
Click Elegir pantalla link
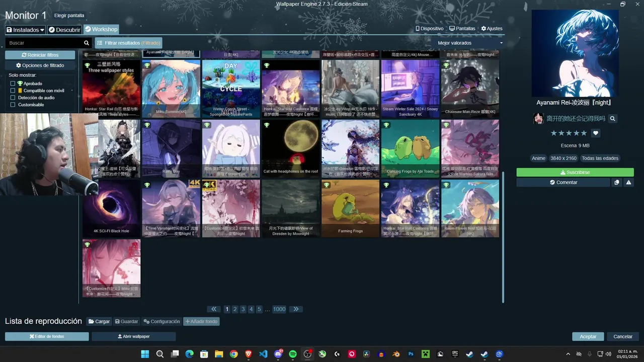pyautogui.click(x=69, y=16)
